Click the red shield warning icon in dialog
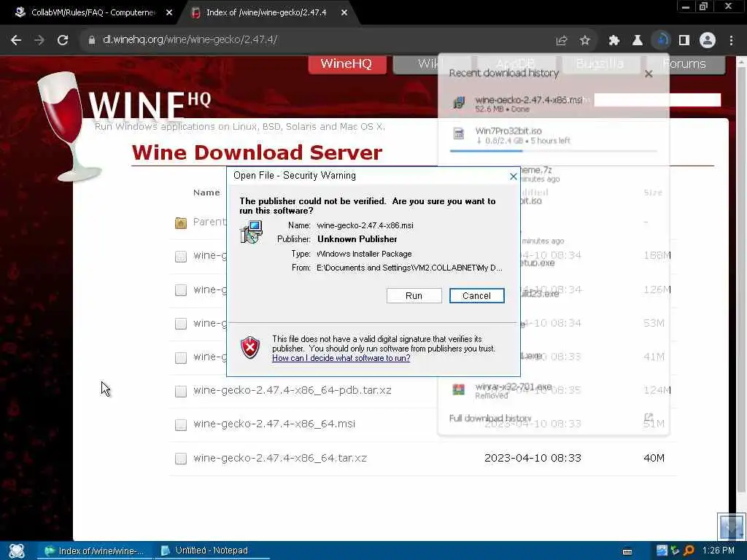Screen dimensions: 747x560 [x=250, y=347]
